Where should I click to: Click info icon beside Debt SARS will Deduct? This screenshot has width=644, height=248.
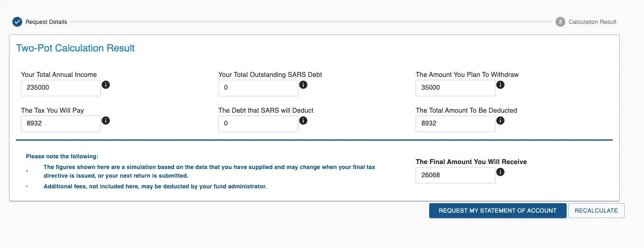click(x=303, y=121)
